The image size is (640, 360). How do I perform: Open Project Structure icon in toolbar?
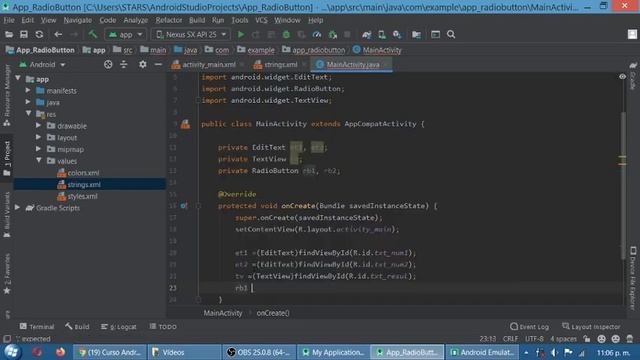click(x=416, y=35)
